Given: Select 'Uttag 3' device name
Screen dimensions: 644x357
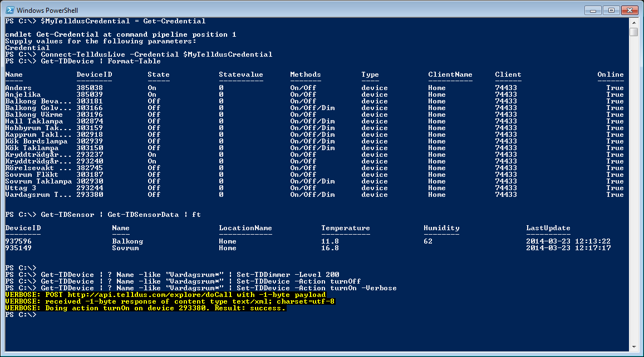Looking at the screenshot, I should point(21,188).
